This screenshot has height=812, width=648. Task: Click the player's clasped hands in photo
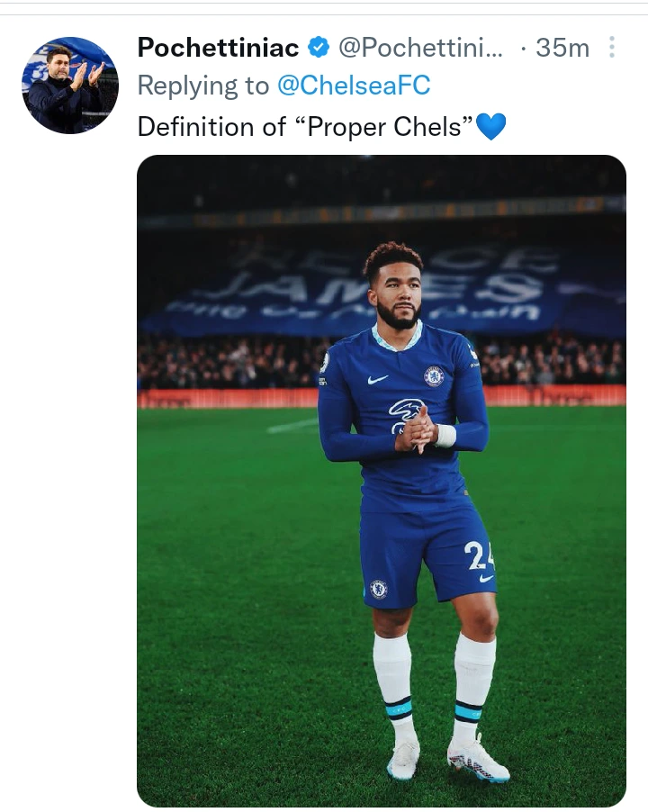tap(416, 430)
